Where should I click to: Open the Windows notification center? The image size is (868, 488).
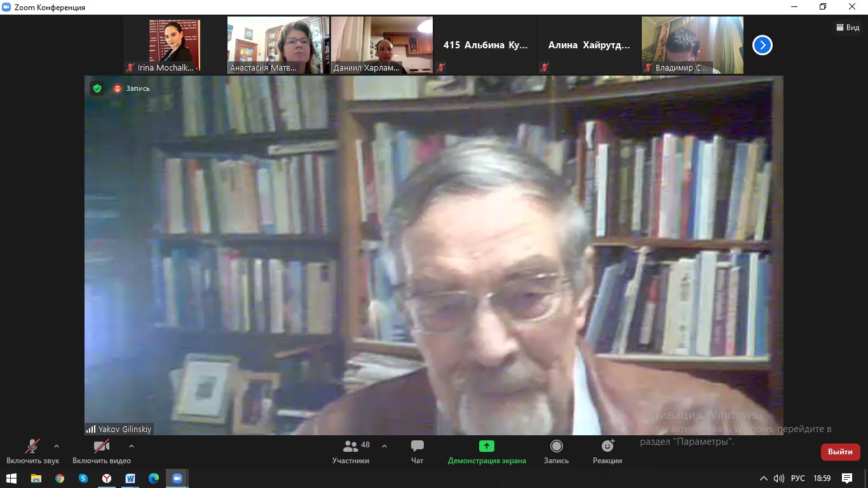(x=847, y=478)
